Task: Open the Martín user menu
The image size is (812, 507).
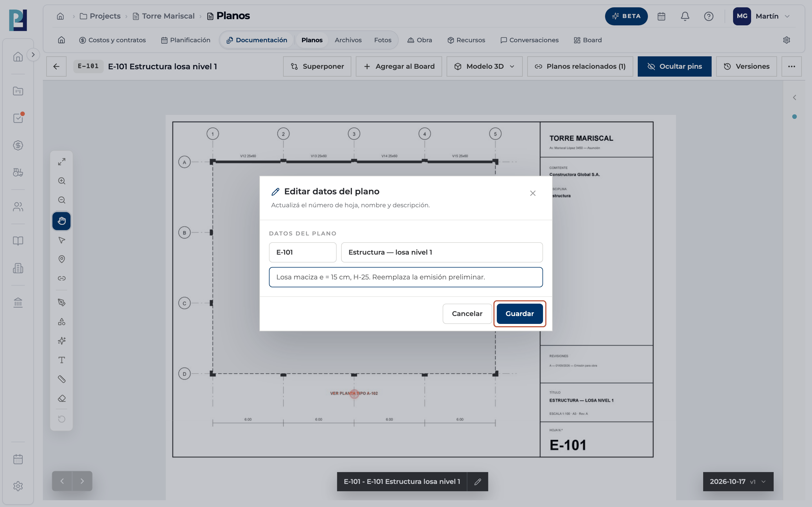Action: (x=762, y=16)
